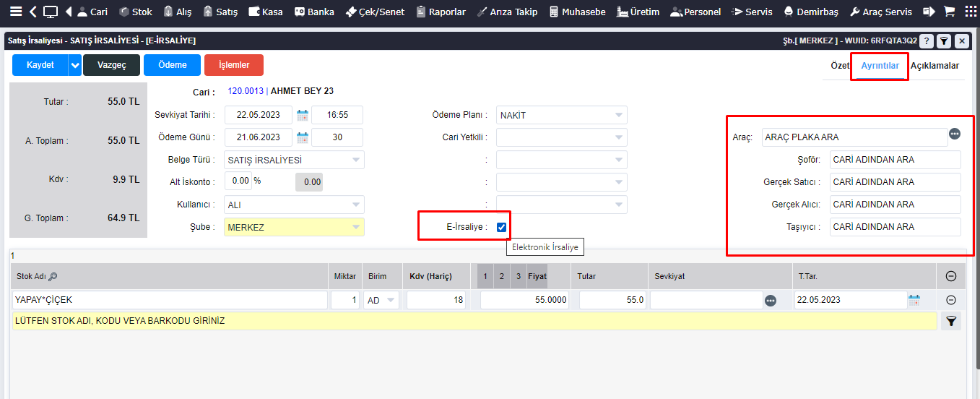Click the ellipsis button next to Araç field

pyautogui.click(x=955, y=134)
